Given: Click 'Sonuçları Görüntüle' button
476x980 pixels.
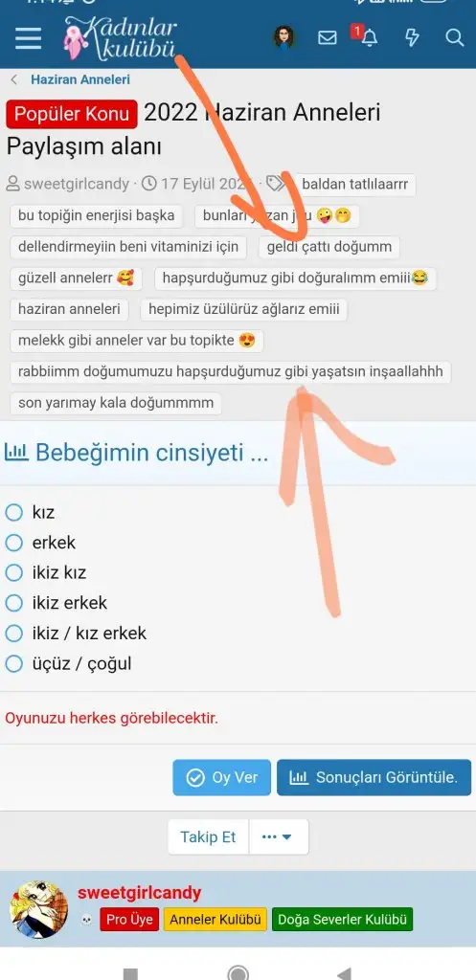Looking at the screenshot, I should (x=374, y=777).
